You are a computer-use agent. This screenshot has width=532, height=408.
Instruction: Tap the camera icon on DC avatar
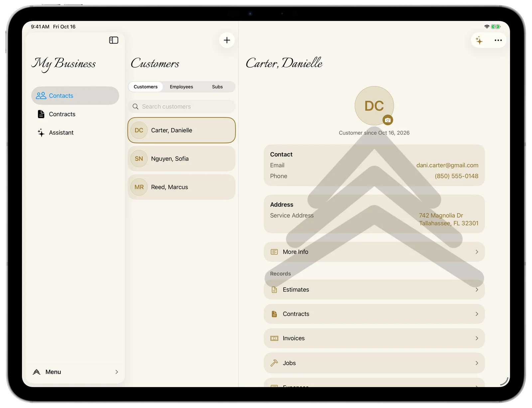(x=388, y=120)
